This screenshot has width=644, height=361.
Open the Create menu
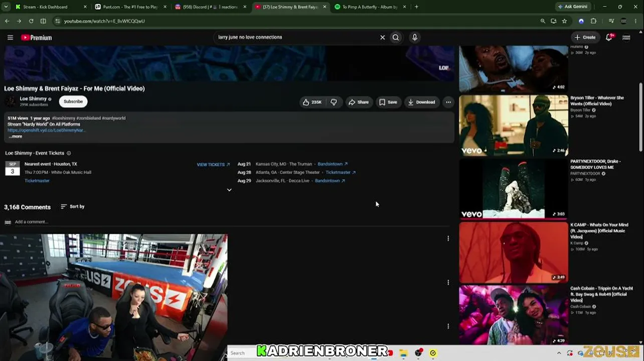585,37
